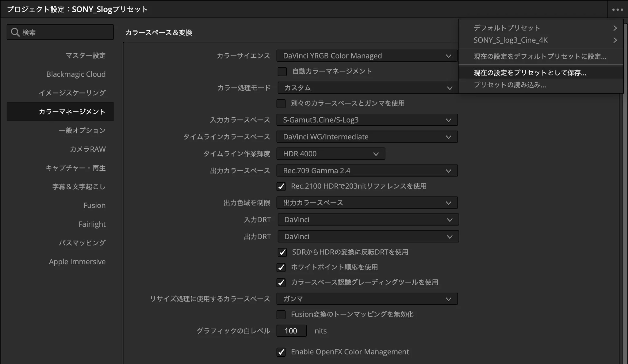Enable 別々のカラースペースとガンマを使用 checkbox

pyautogui.click(x=281, y=104)
